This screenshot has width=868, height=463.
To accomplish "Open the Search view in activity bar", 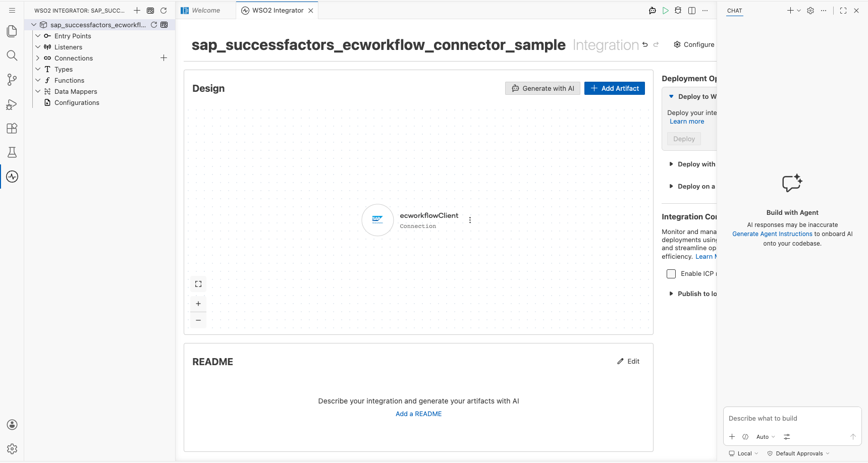I will [12, 55].
